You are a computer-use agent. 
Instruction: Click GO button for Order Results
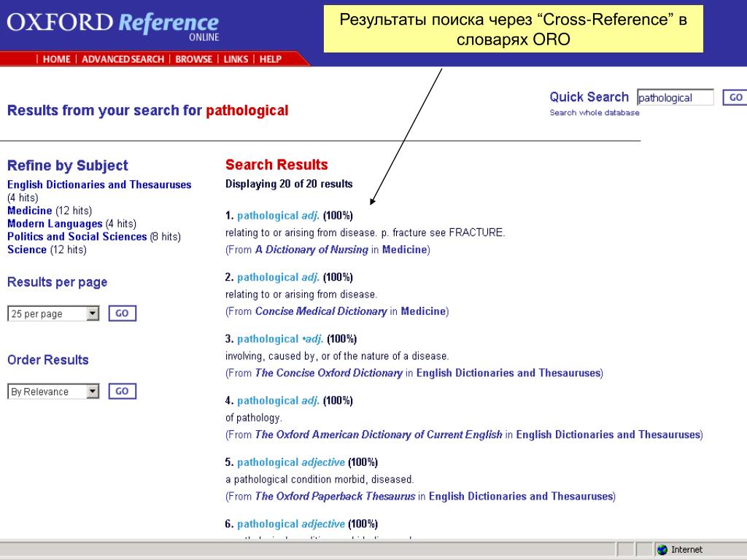pos(122,392)
